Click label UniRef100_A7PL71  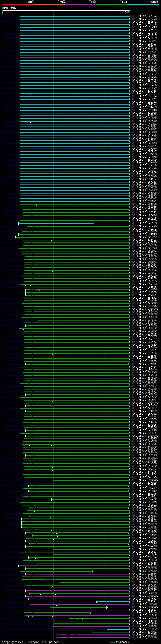(144, 99)
